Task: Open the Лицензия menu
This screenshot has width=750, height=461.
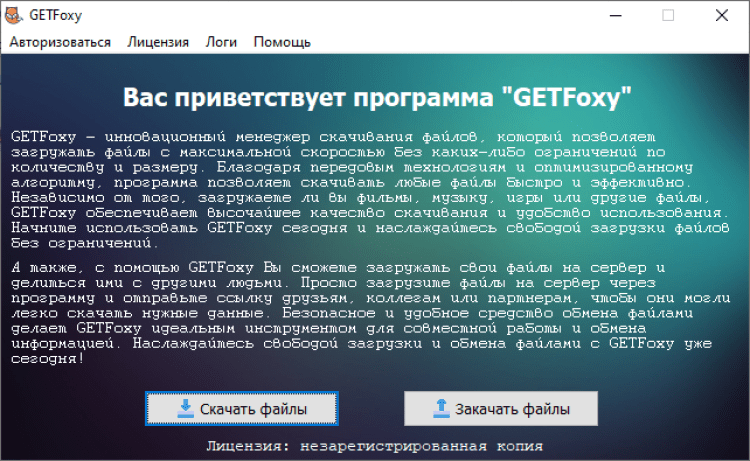Action: click(158, 42)
